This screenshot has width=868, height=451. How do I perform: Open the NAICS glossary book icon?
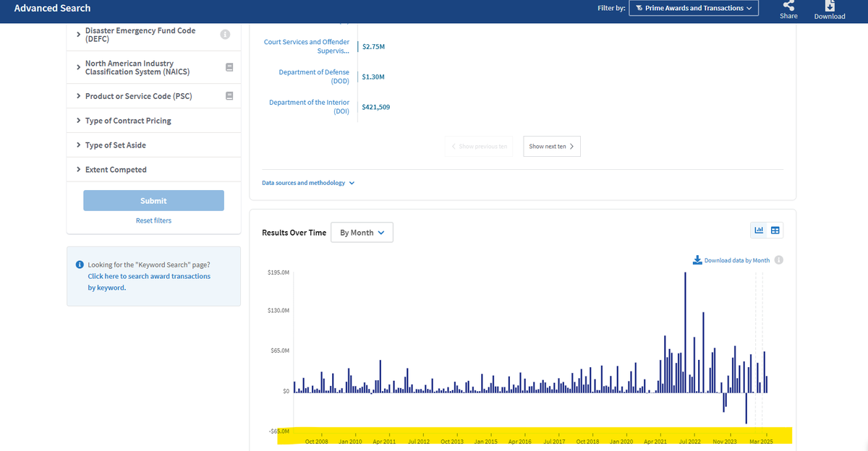tap(229, 67)
